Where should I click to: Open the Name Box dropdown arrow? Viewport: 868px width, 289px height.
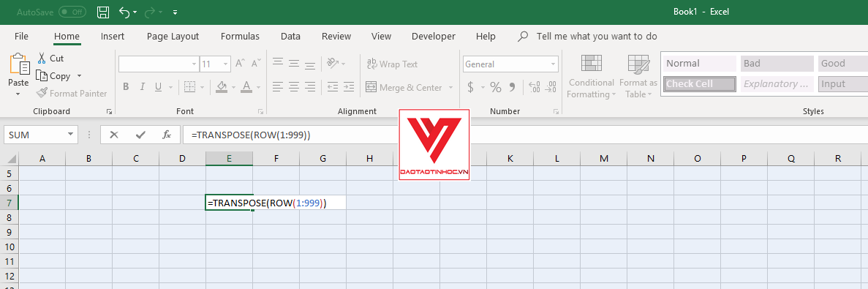(70, 135)
